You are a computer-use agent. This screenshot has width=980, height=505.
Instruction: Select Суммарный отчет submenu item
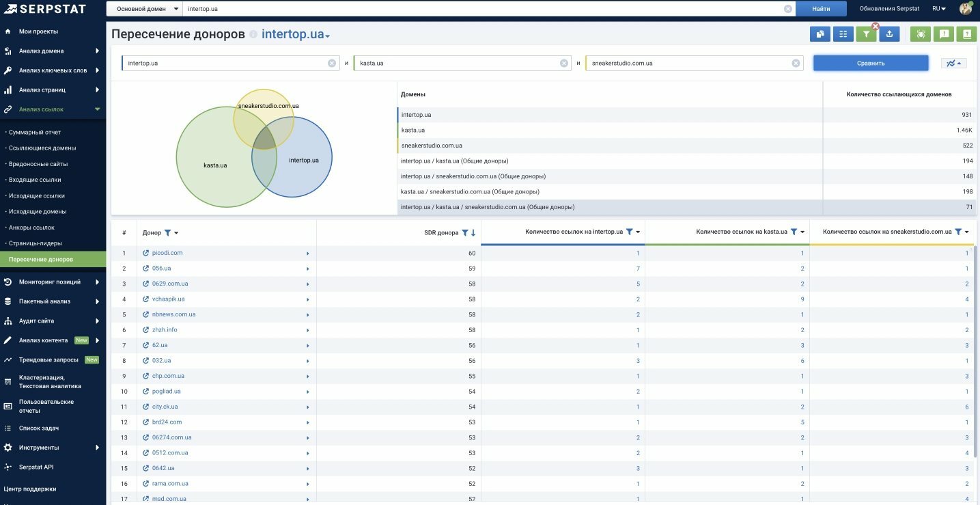point(34,132)
